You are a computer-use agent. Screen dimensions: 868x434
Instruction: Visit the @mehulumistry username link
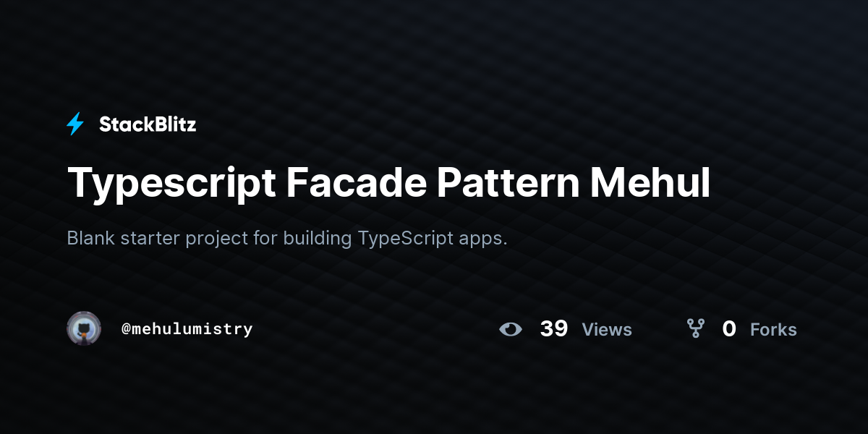click(x=187, y=329)
